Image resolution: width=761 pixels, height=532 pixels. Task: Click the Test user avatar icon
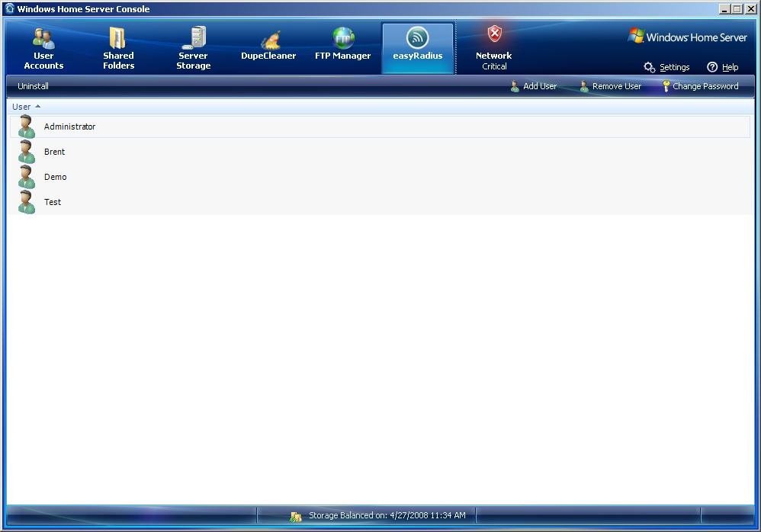(x=26, y=202)
